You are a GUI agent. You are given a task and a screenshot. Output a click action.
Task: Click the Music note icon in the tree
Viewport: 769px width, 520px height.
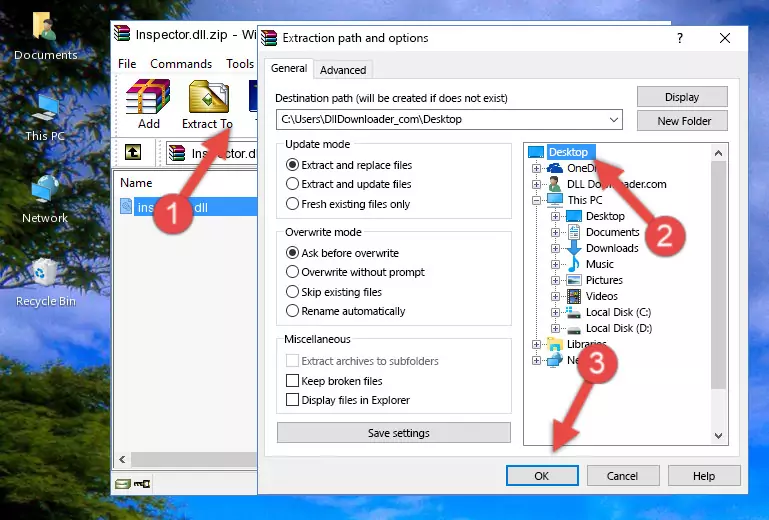coord(573,264)
